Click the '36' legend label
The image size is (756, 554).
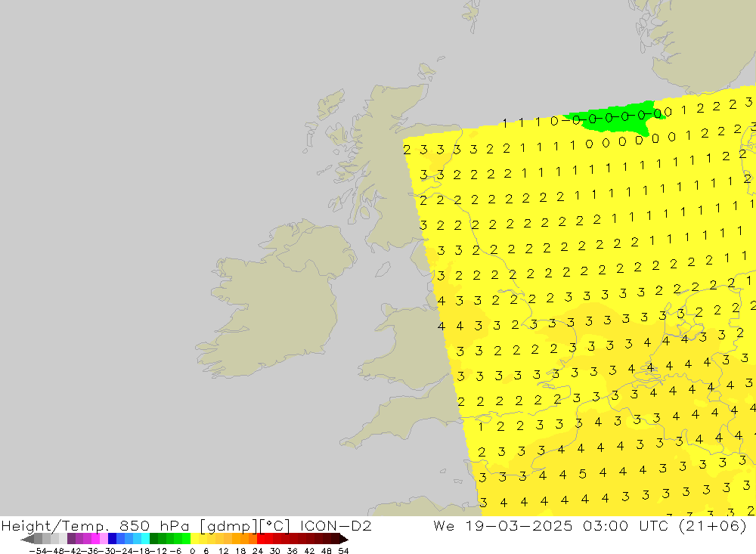pos(292,551)
